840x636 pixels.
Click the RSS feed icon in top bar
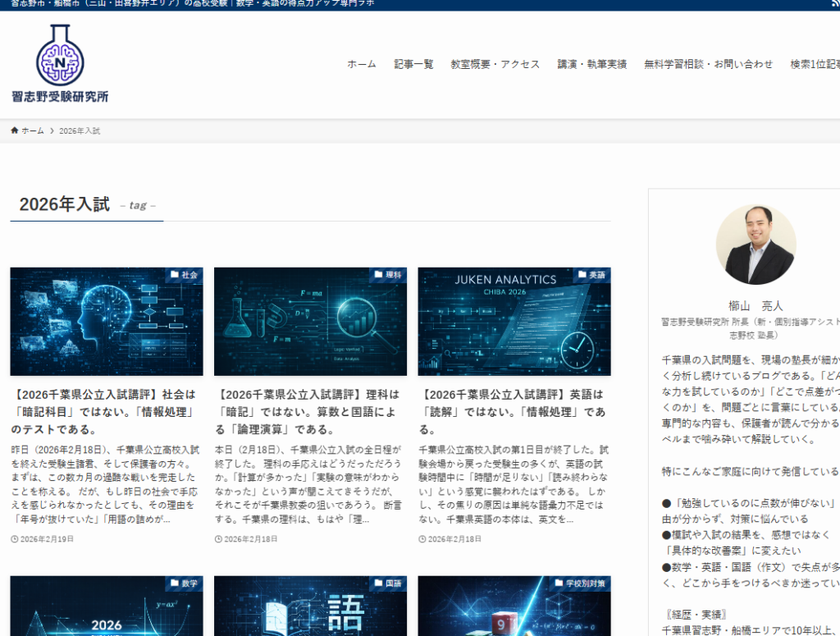click(x=835, y=4)
